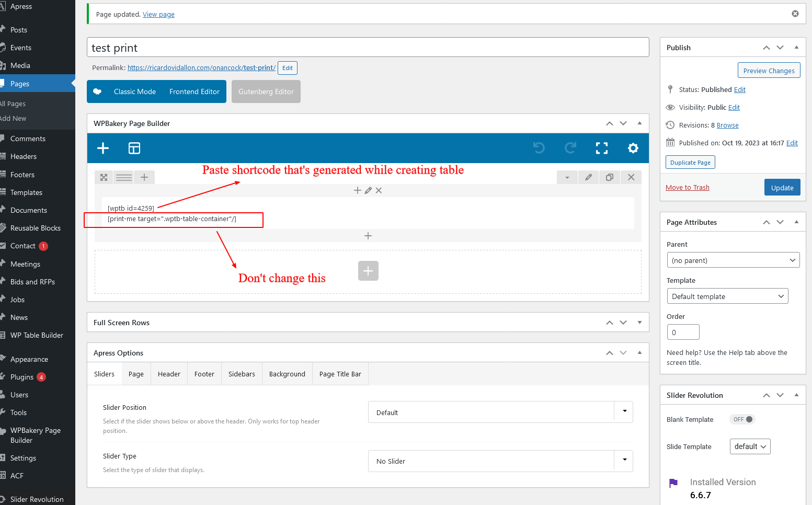This screenshot has height=505, width=812.
Task: Click the WPBakery undo icon
Action: click(539, 148)
